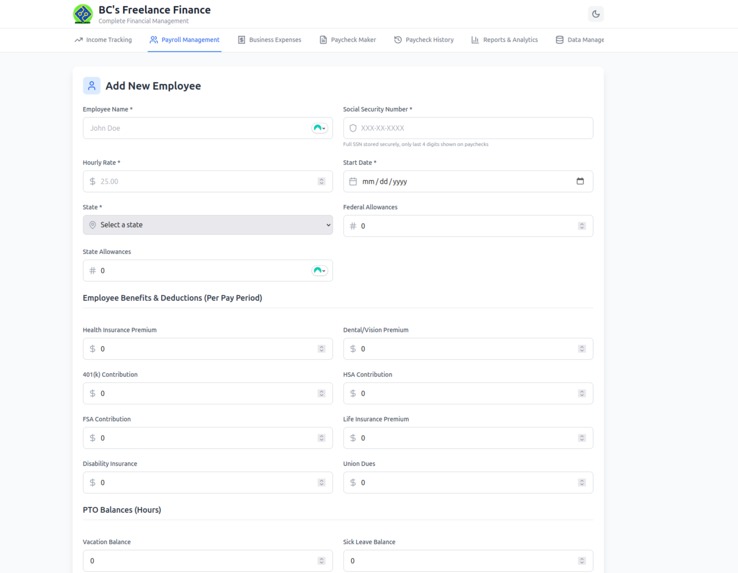Click dollar icon in Life Insurance Premium
The height and width of the screenshot is (573, 738).
pyautogui.click(x=353, y=438)
